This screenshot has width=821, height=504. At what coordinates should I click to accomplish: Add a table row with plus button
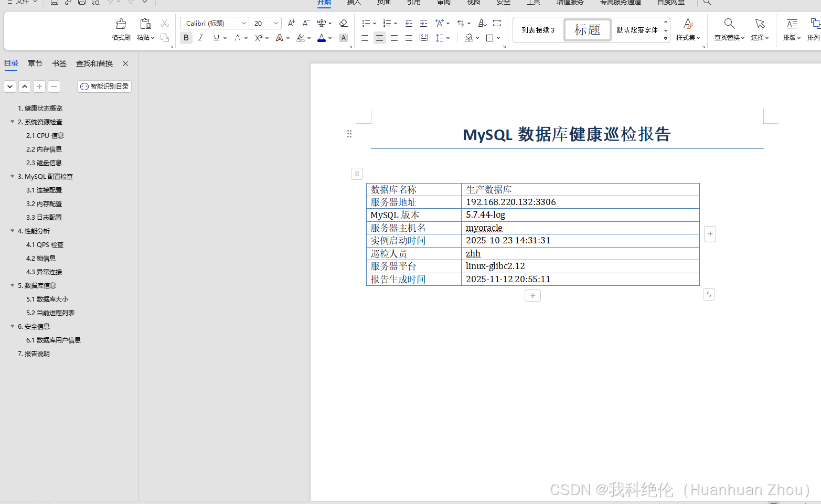(532, 296)
